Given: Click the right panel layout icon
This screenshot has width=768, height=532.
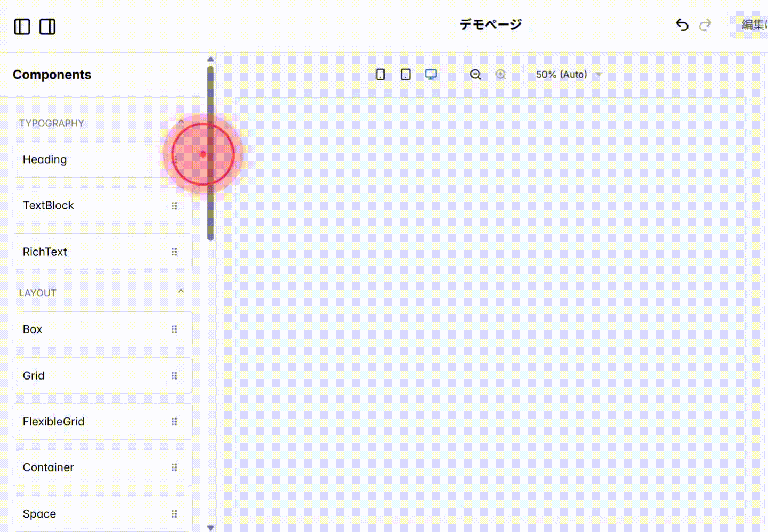Looking at the screenshot, I should click(x=47, y=27).
